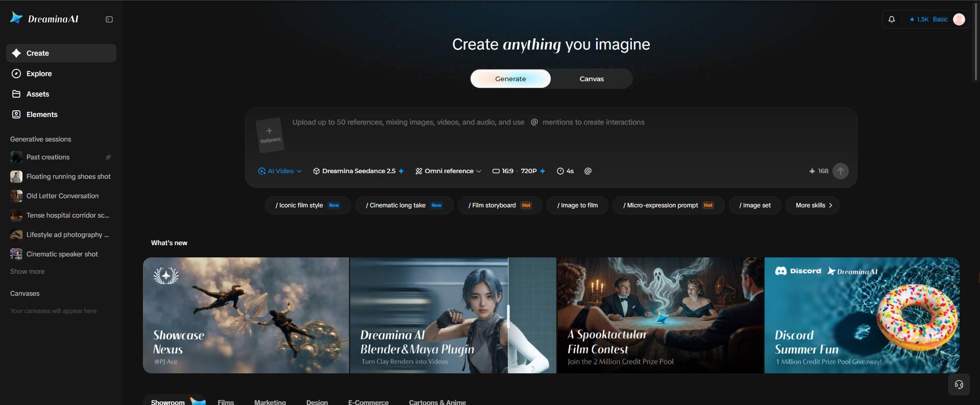Insert an @ mention in prompt toolbar
980x405 pixels.
(x=588, y=171)
